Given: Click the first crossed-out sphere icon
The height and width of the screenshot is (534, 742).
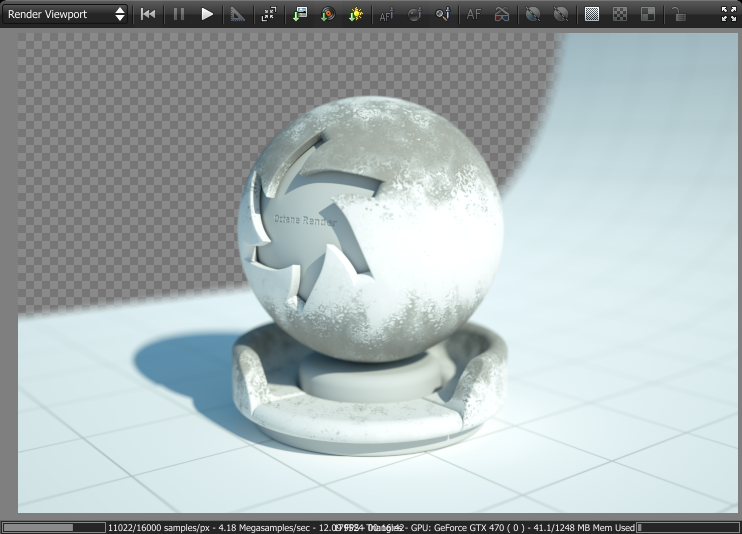Looking at the screenshot, I should [533, 14].
